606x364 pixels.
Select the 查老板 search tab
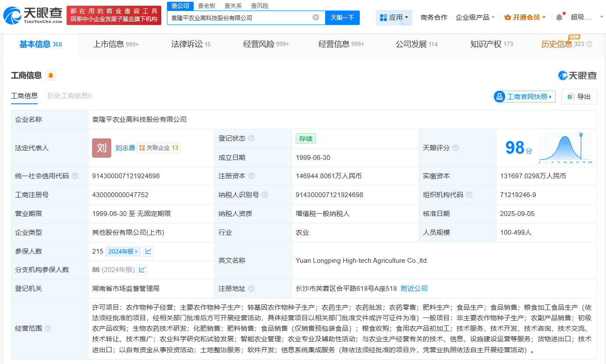coord(206,6)
